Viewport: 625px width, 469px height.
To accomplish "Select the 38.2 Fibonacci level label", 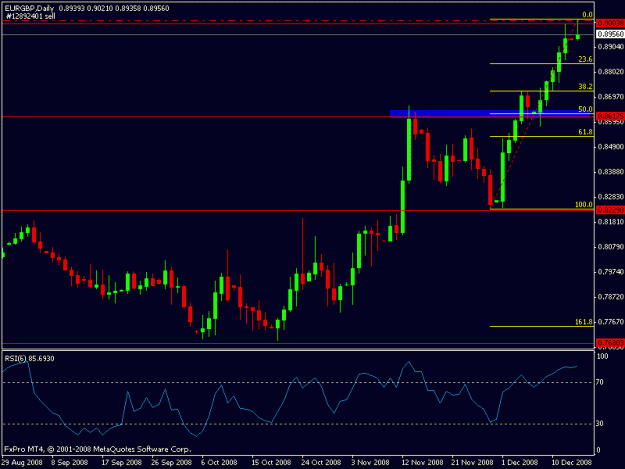I will pos(585,86).
